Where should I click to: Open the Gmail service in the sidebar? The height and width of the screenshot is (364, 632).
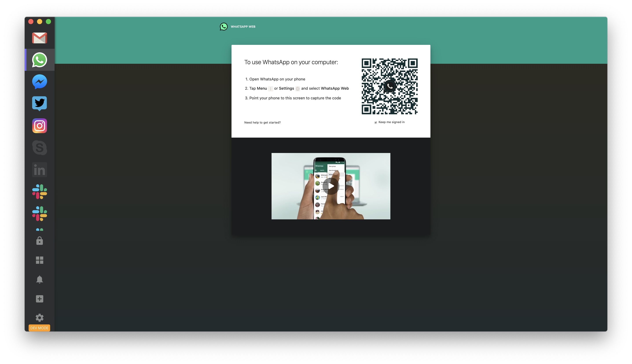click(x=40, y=38)
